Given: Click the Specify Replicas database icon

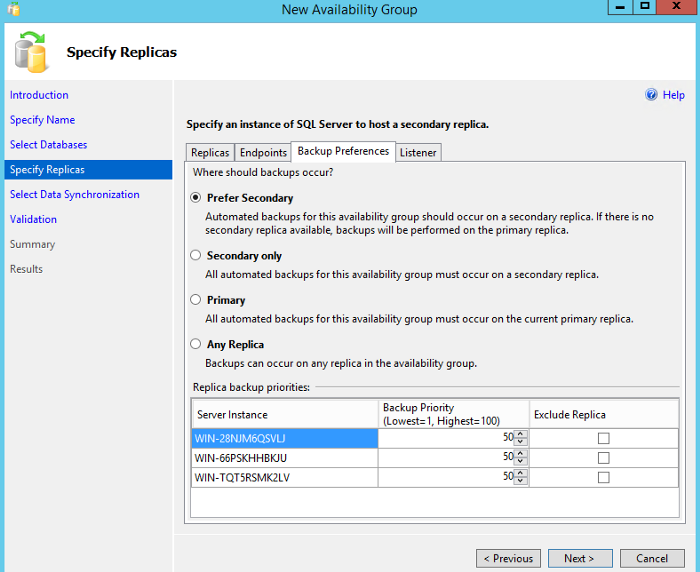Looking at the screenshot, I should [30, 52].
